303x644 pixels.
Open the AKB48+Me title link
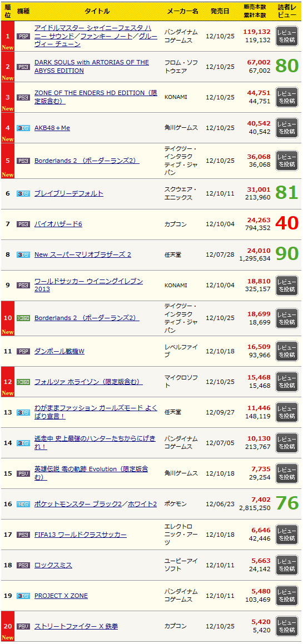pos(52,128)
